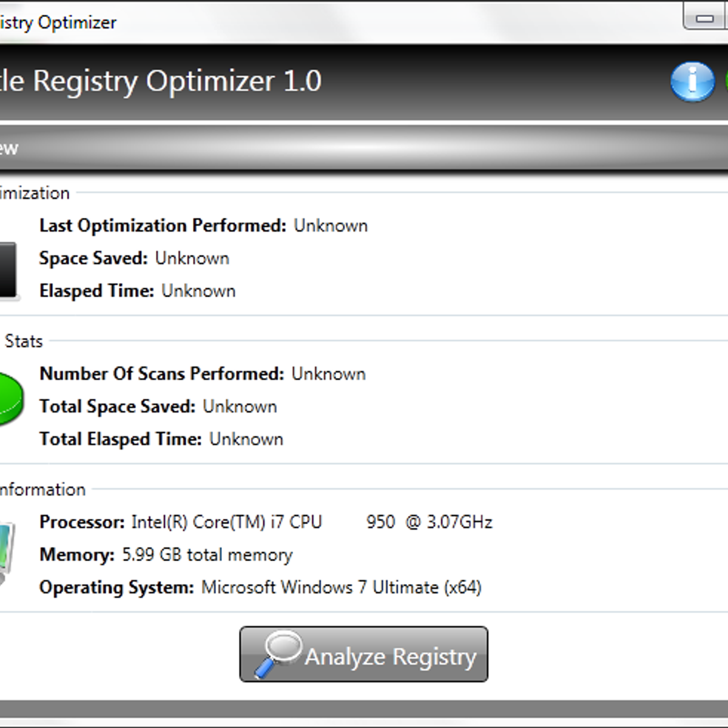Click the green status icon at top right edge
The width and height of the screenshot is (728, 728).
[x=724, y=79]
